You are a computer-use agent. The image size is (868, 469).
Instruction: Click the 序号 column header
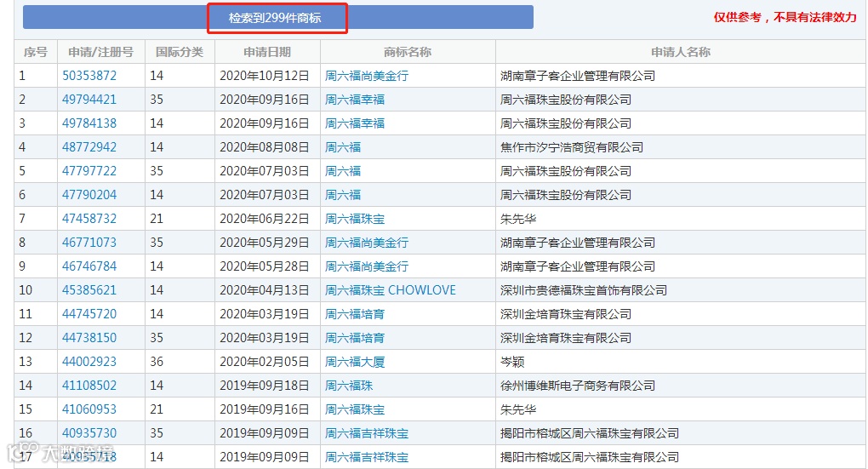click(36, 51)
